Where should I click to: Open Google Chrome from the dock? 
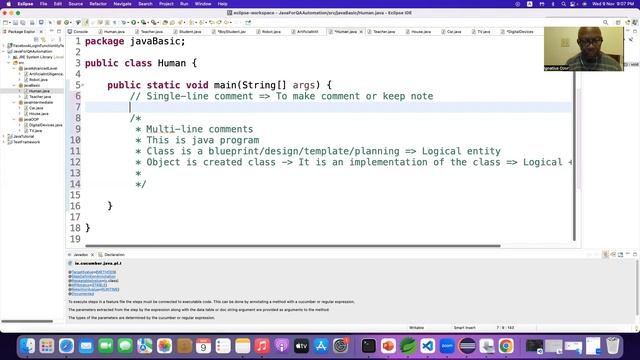506,346
